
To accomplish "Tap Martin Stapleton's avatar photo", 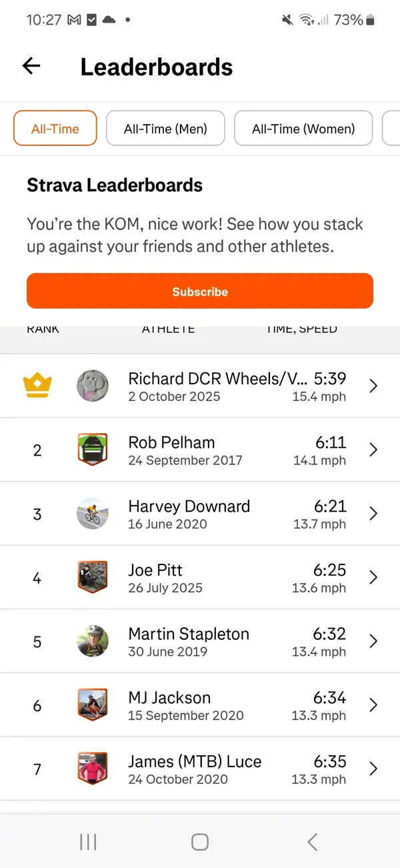I will 92,641.
